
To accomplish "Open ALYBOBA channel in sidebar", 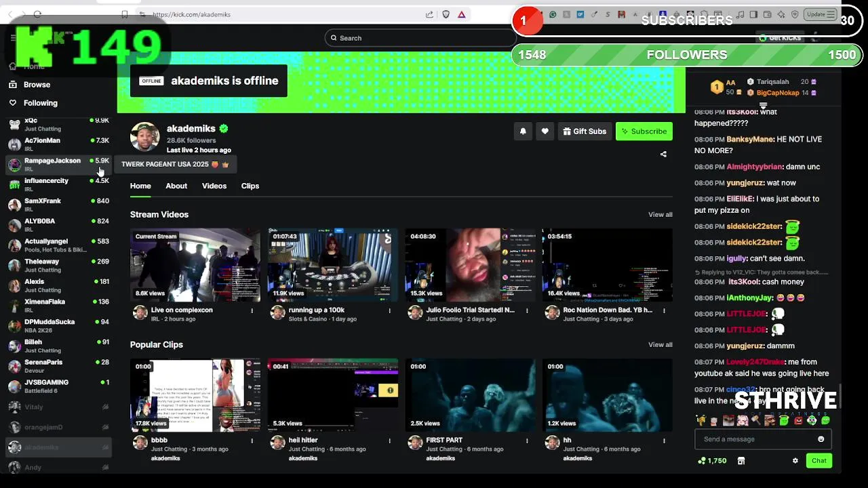I will click(x=58, y=225).
